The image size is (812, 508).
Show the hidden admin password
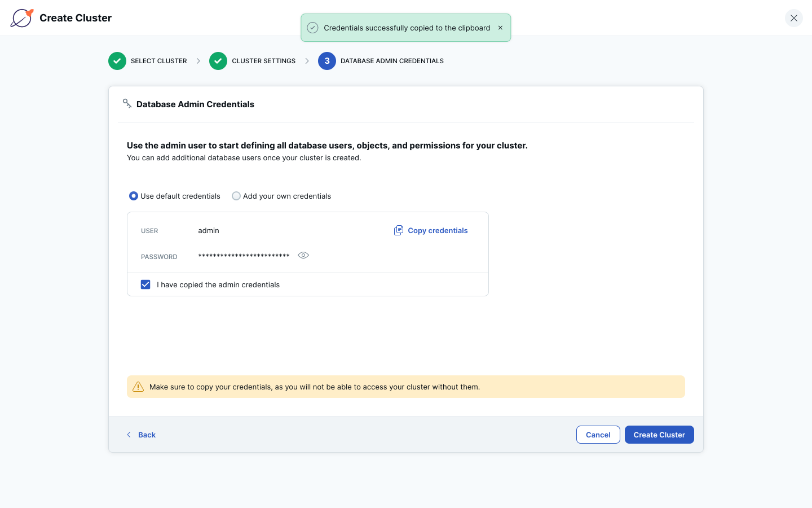point(303,255)
